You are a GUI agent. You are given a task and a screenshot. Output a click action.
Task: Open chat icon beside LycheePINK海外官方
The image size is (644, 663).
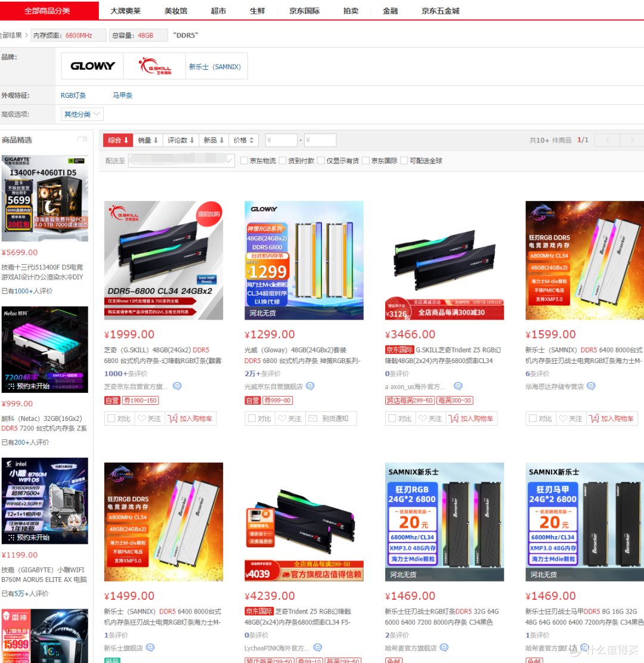coord(318,647)
